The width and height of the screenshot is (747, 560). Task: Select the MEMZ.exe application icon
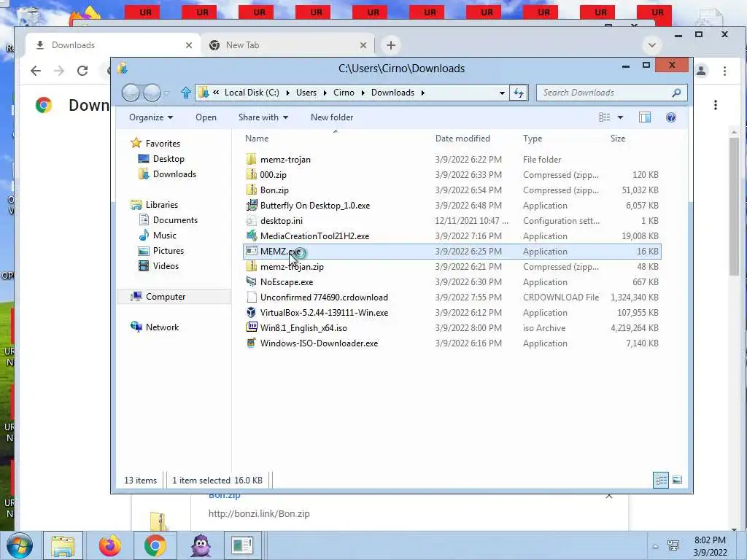pyautogui.click(x=252, y=251)
